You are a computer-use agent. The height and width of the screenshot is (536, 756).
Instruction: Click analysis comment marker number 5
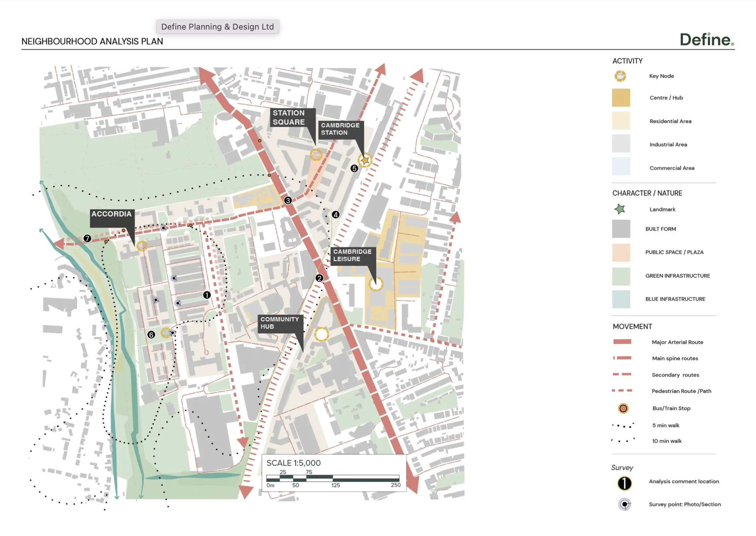[x=354, y=169]
